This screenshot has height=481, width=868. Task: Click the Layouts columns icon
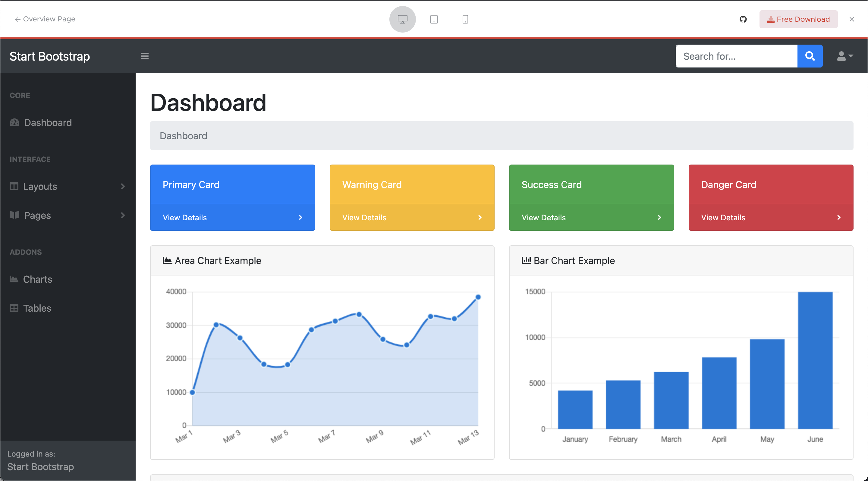(x=14, y=186)
